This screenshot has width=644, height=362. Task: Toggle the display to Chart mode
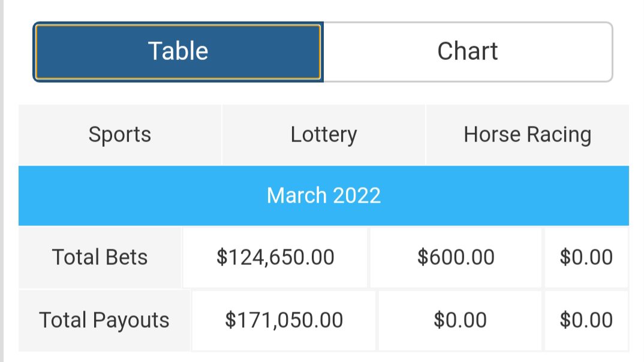pyautogui.click(x=467, y=52)
